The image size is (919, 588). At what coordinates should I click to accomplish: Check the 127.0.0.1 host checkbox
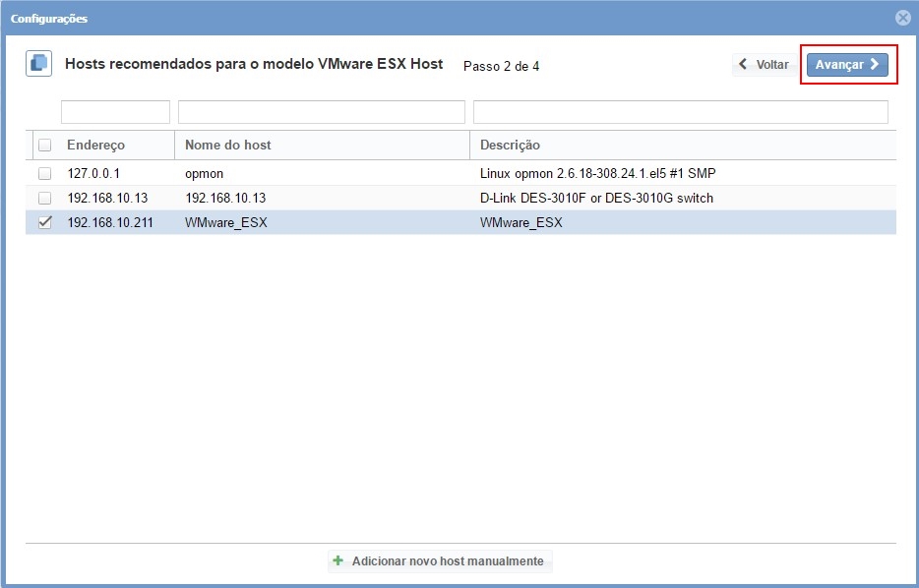tap(44, 173)
